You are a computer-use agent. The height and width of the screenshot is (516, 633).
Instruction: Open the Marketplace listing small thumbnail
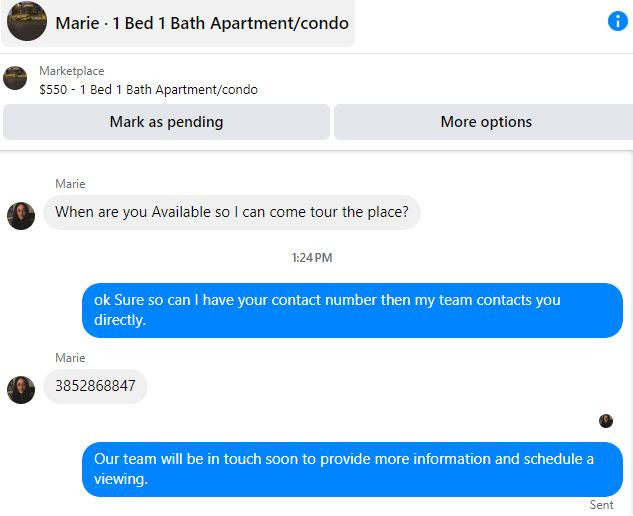click(15, 78)
